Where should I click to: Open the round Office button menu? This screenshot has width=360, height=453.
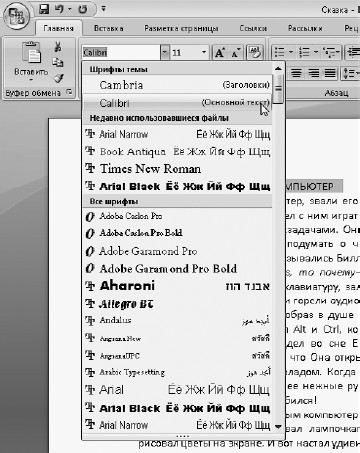17,16
